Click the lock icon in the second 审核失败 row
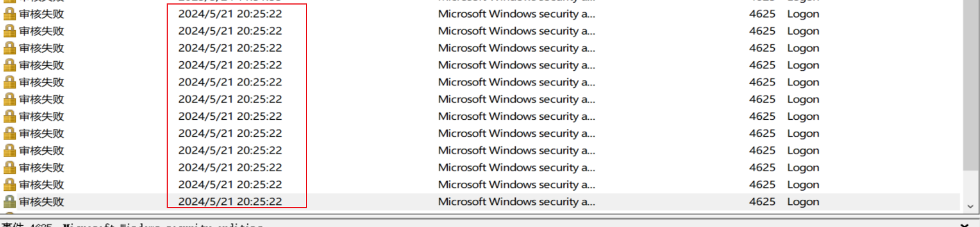 (10, 31)
